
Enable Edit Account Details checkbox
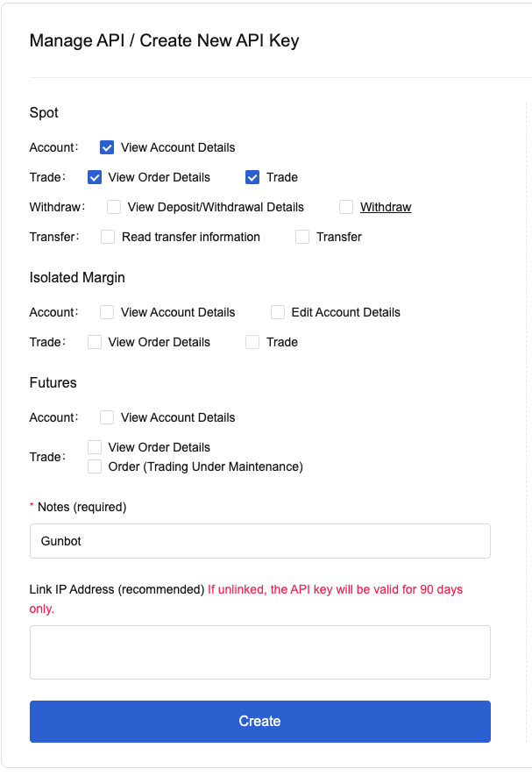[x=278, y=312]
